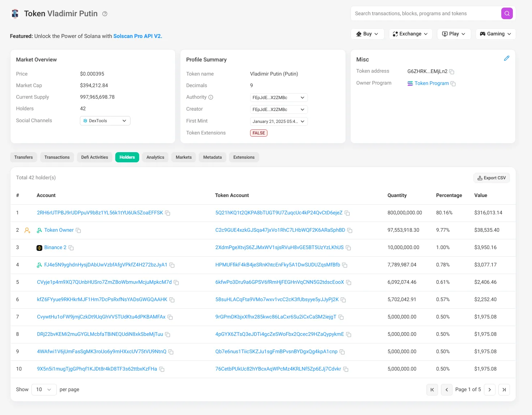The width and height of the screenshot is (532, 415).
Task: Open the rows per page dropdown
Action: coord(44,389)
